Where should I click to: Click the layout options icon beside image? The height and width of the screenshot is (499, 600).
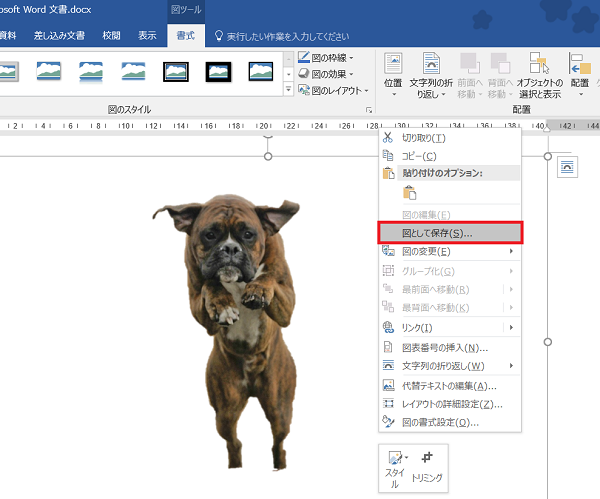click(567, 167)
